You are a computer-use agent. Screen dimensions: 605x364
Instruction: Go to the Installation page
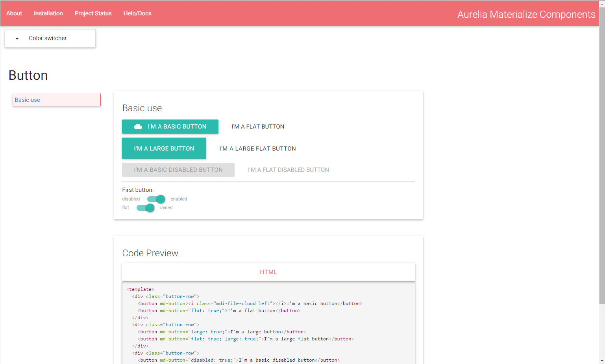click(x=48, y=13)
